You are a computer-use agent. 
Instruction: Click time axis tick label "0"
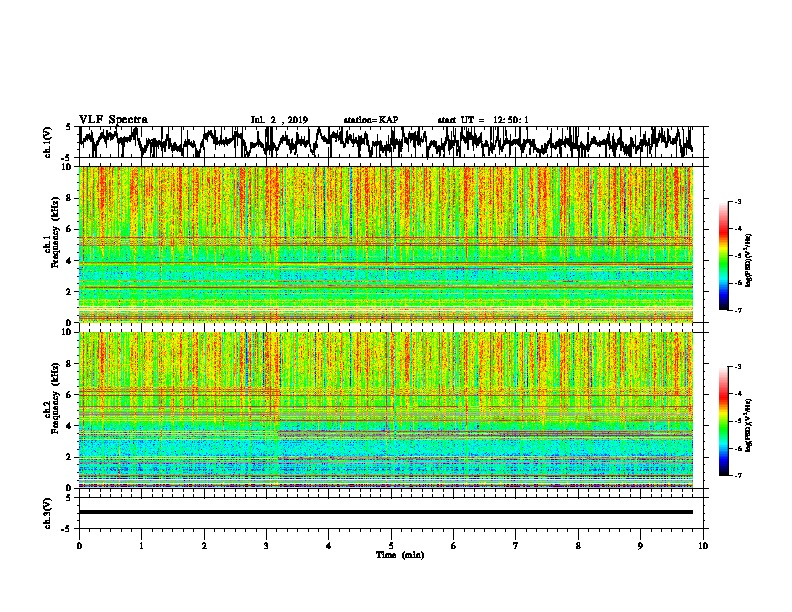(79, 546)
